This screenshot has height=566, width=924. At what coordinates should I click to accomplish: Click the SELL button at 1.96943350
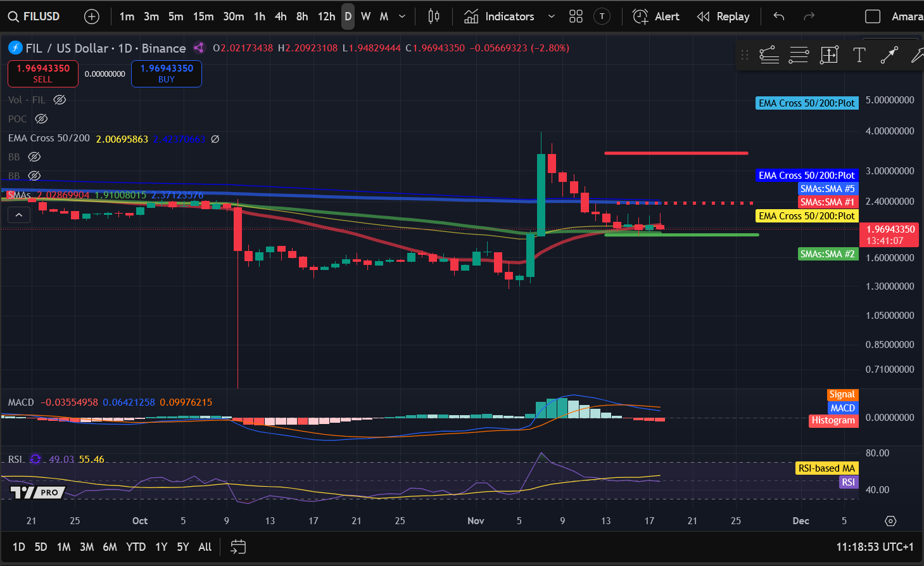pyautogui.click(x=42, y=74)
